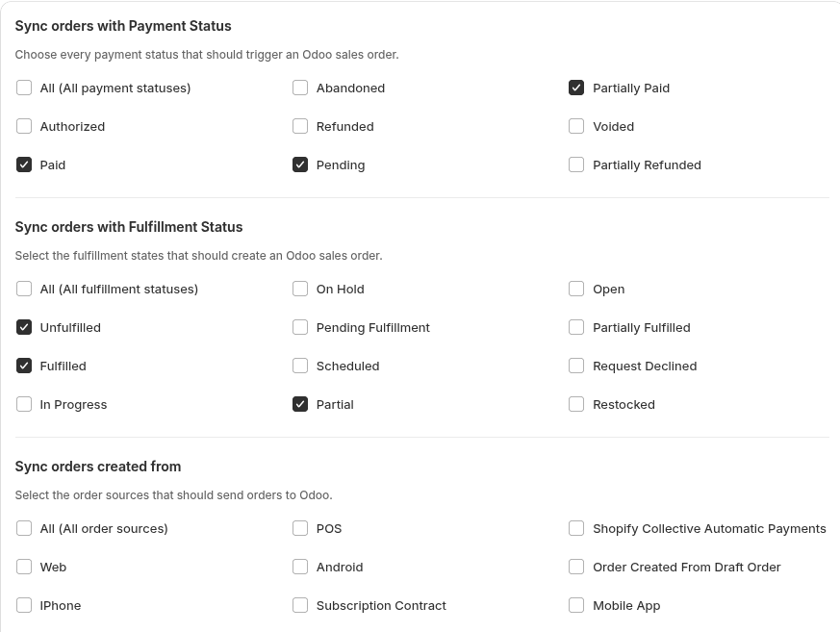Check the Partially Refunded option

(576, 164)
